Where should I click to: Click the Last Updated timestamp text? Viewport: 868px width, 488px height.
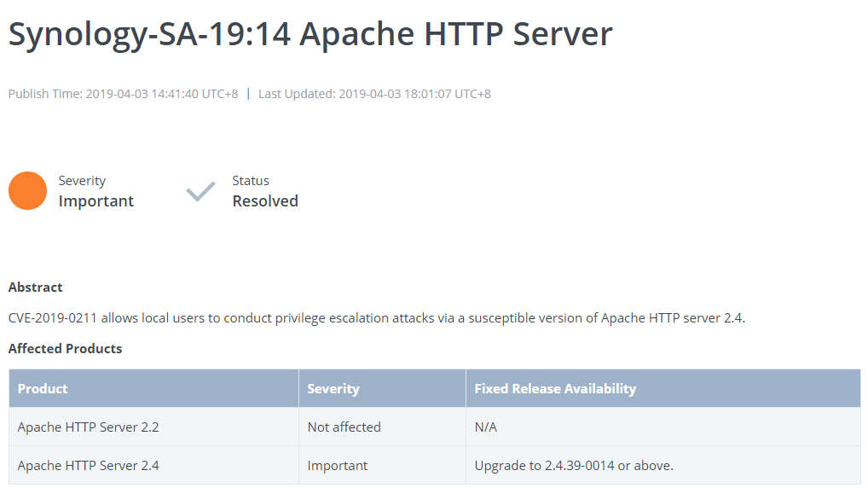[375, 94]
